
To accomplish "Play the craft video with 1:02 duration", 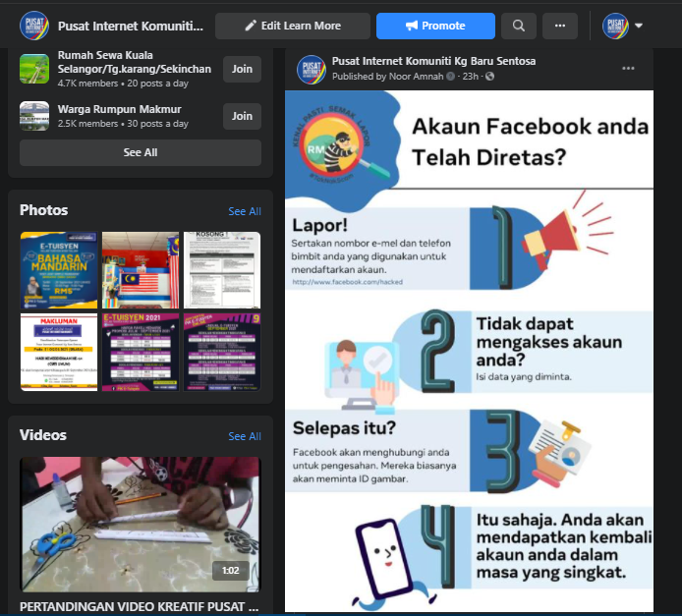I will [141, 525].
